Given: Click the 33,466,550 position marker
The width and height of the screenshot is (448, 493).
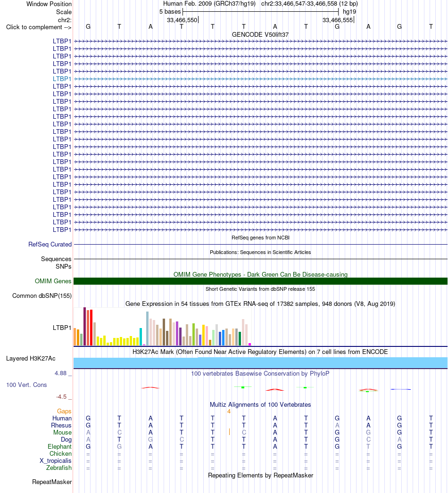Looking at the screenshot, I should point(182,20).
